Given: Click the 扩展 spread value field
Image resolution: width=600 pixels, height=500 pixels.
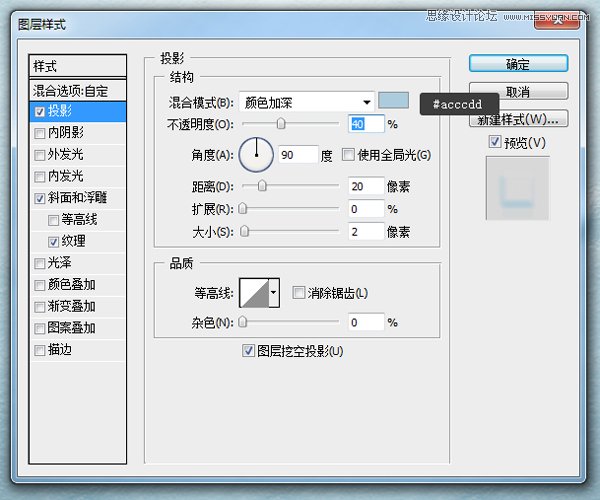Looking at the screenshot, I should click(366, 209).
